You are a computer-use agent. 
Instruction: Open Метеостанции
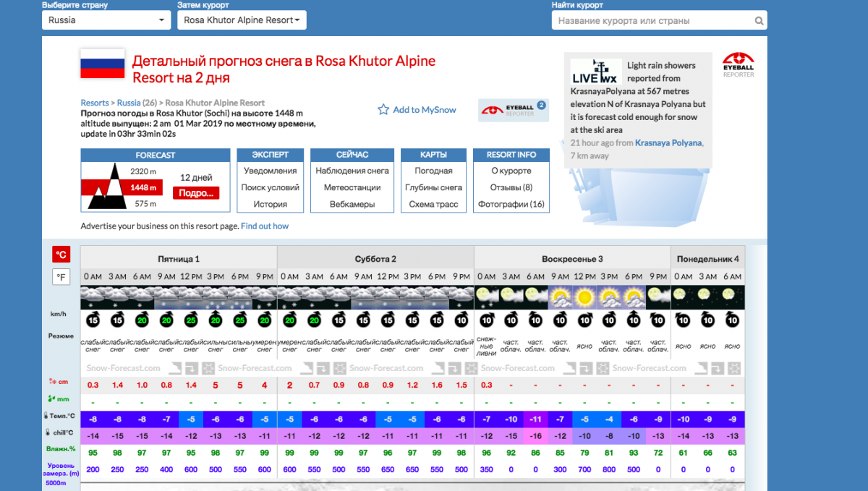click(x=352, y=187)
